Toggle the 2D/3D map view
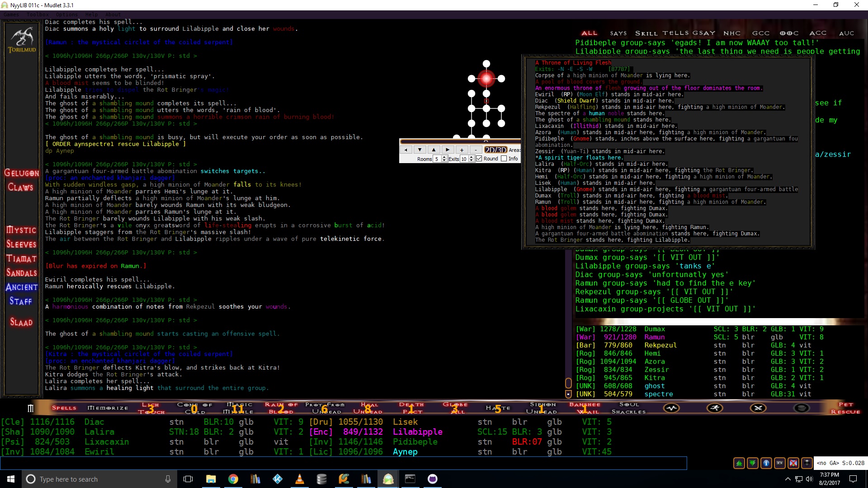The image size is (868, 488). 495,150
